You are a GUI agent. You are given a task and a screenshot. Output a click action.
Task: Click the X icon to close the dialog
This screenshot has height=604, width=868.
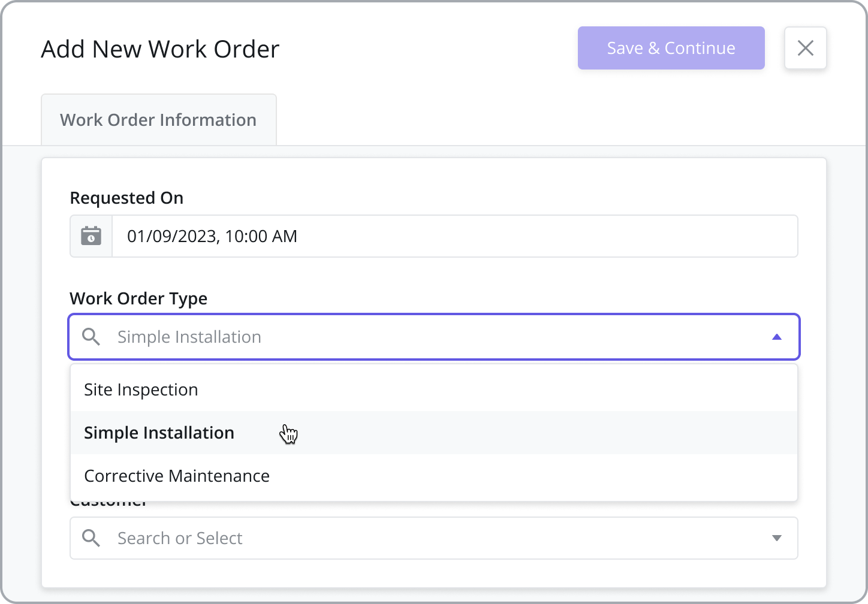tap(805, 48)
